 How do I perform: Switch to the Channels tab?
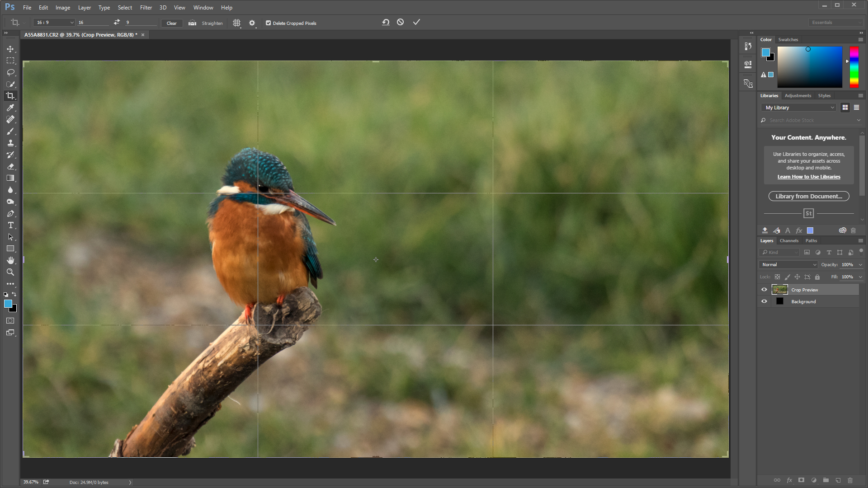coord(789,240)
